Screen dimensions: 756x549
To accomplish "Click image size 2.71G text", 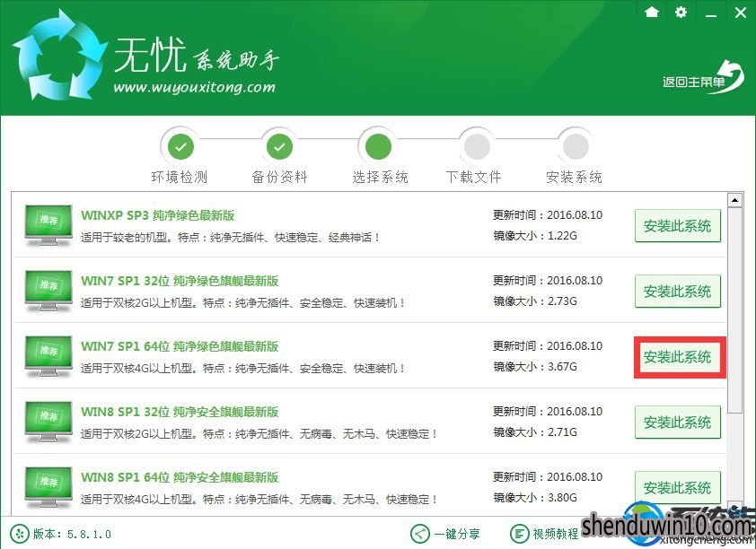I will point(562,432).
